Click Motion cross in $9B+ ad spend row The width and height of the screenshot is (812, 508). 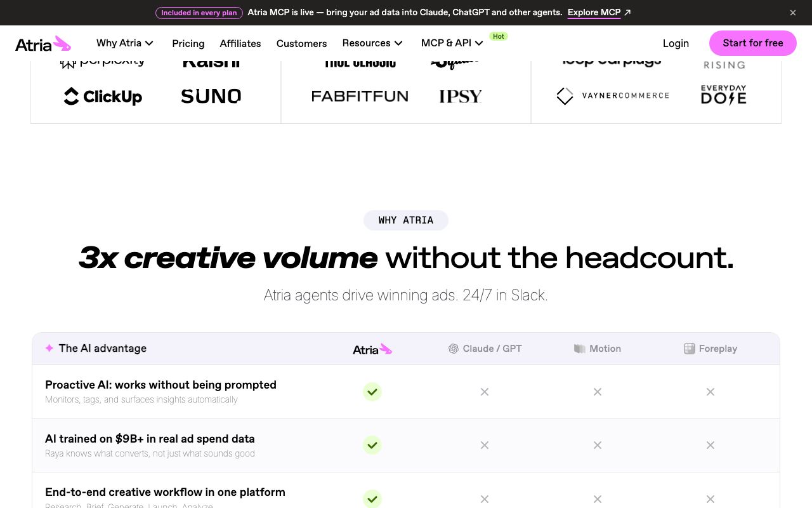pyautogui.click(x=598, y=445)
